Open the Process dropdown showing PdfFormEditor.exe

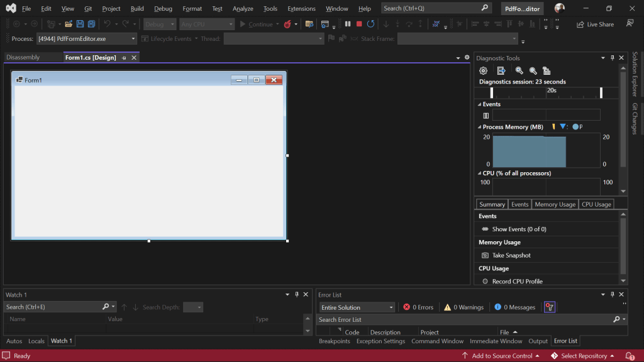pos(86,38)
